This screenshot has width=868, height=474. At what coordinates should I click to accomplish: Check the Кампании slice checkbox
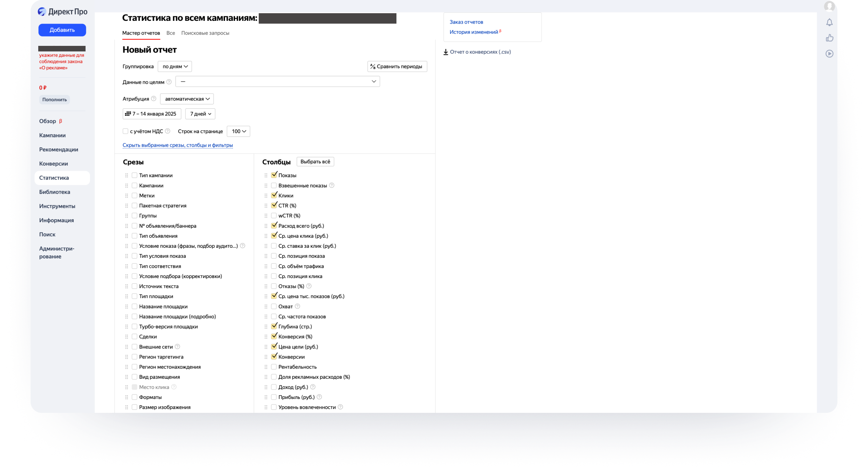pyautogui.click(x=135, y=186)
